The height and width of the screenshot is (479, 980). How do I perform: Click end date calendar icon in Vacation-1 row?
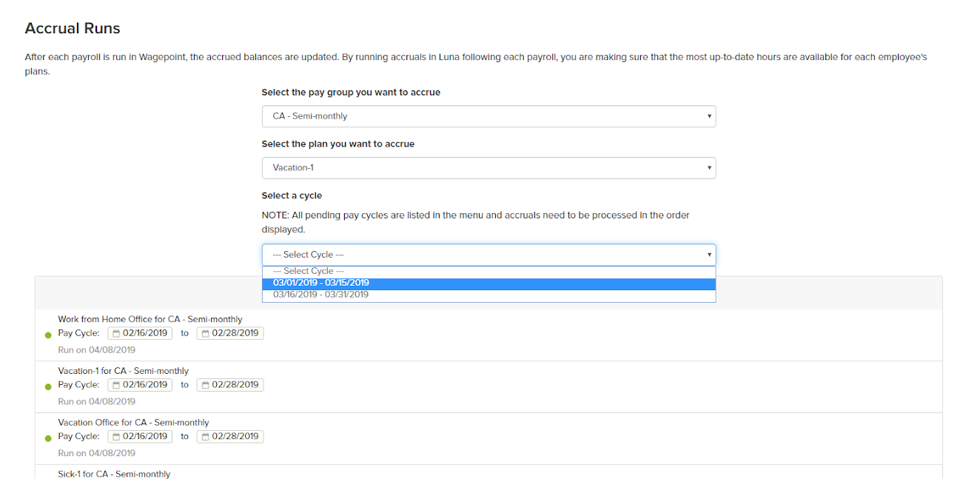tap(205, 385)
